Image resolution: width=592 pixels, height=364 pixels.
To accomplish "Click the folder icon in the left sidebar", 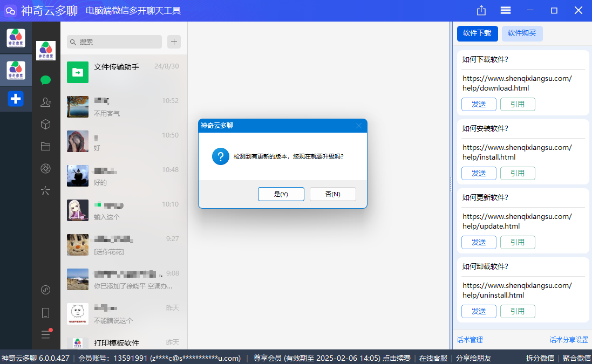I will click(45, 146).
